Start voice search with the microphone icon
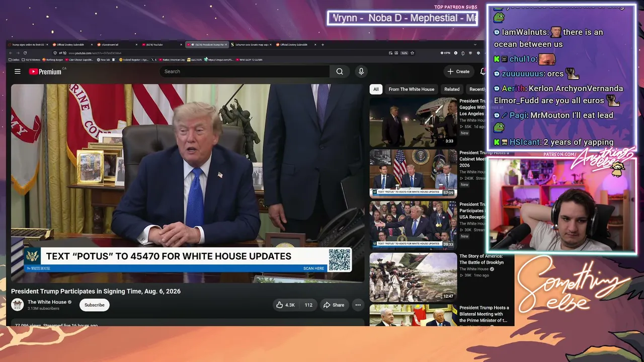 361,71
